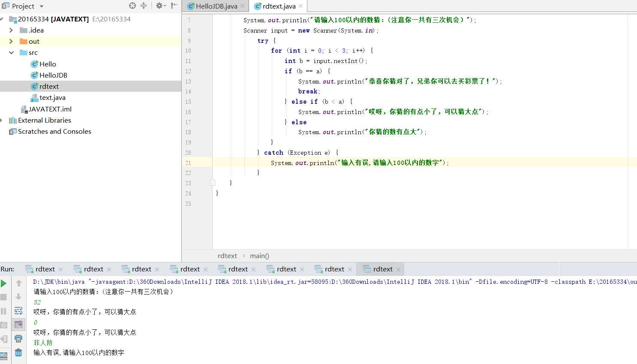Select Hello in the project tree
637x364 pixels.
pos(48,64)
